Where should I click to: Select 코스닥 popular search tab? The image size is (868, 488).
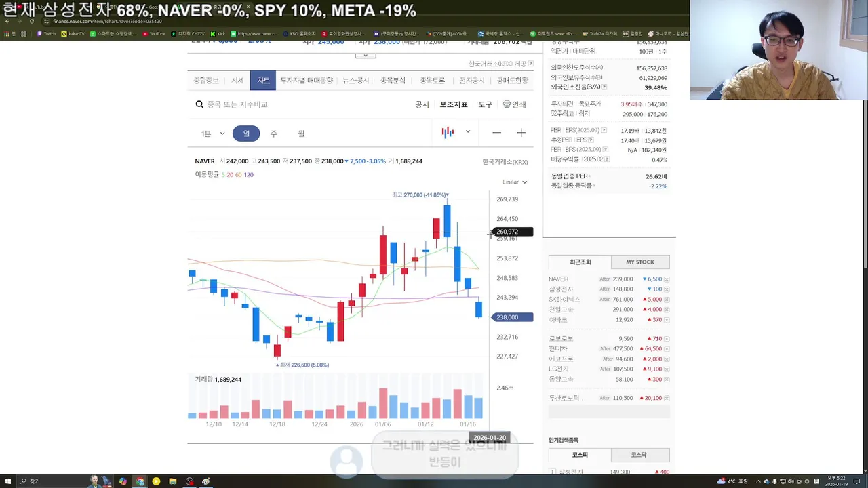(x=639, y=455)
